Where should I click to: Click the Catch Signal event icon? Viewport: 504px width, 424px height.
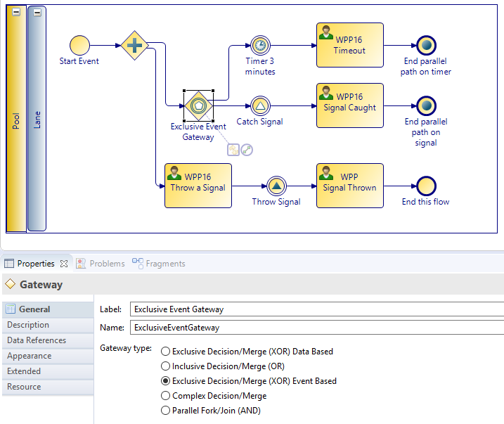point(260,106)
